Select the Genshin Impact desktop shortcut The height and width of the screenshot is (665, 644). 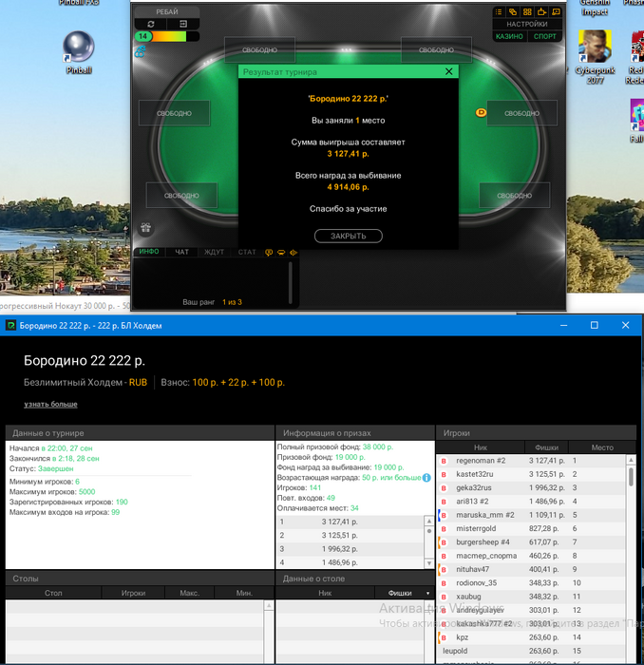click(x=595, y=8)
